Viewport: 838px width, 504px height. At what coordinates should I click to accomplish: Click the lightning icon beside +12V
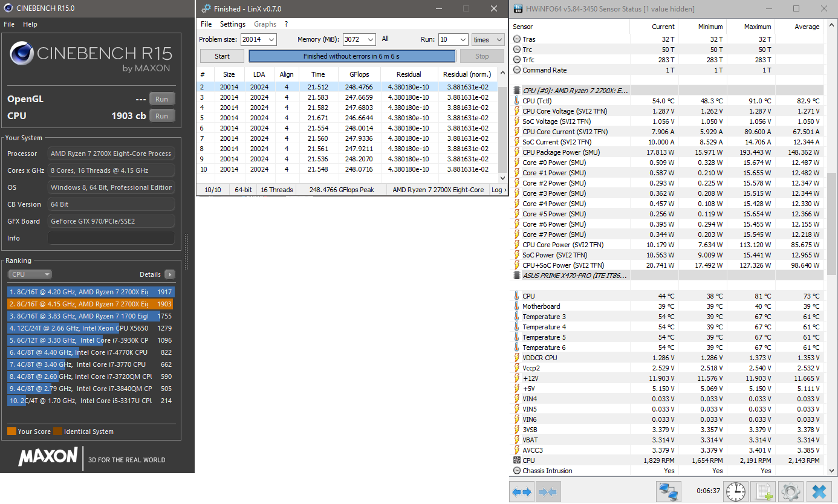(517, 378)
